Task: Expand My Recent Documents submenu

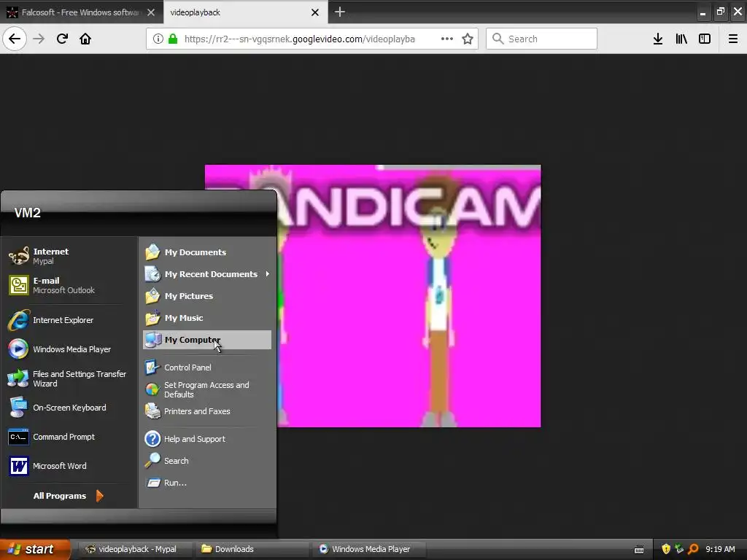Action: click(207, 274)
